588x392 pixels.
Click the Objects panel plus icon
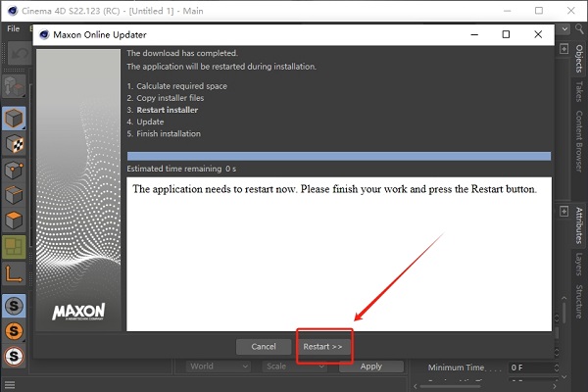(564, 48)
